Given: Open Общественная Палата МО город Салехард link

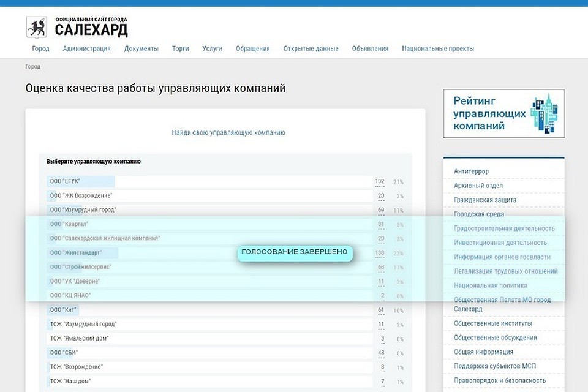Looking at the screenshot, I should 502,304.
